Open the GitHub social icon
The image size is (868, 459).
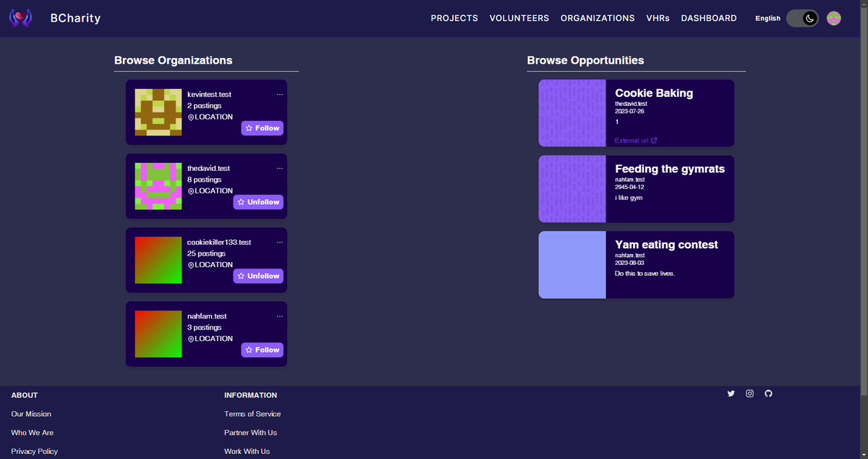point(769,393)
